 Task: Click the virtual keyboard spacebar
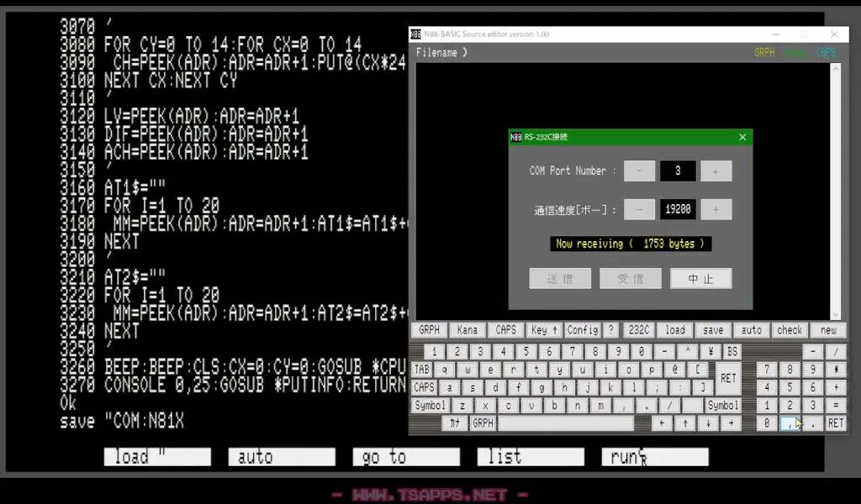pos(566,423)
